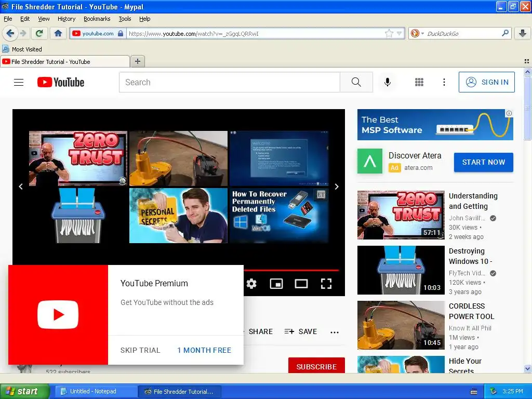Click the YouTube Search input field
This screenshot has width=532, height=399.
click(229, 82)
